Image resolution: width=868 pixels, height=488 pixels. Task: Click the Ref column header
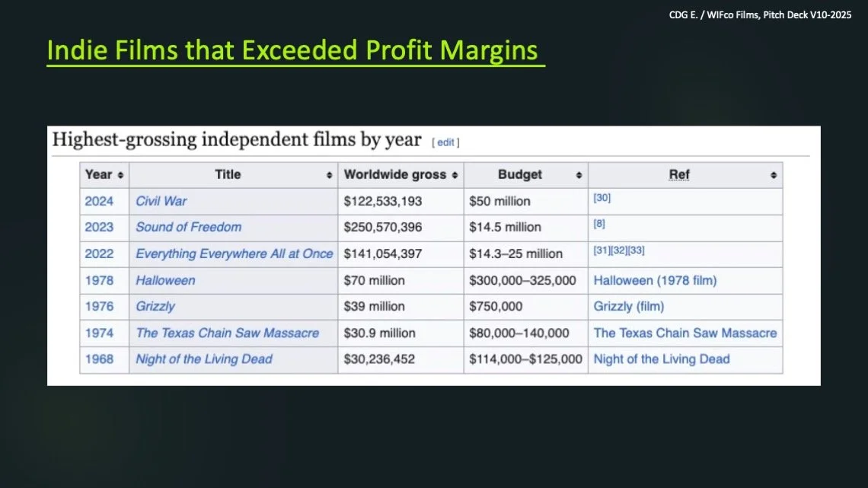click(x=685, y=175)
